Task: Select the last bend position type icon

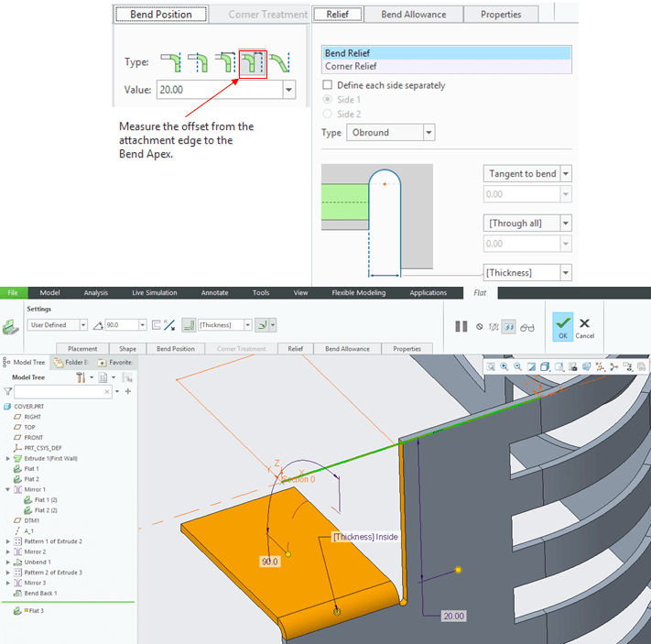Action: click(x=280, y=62)
